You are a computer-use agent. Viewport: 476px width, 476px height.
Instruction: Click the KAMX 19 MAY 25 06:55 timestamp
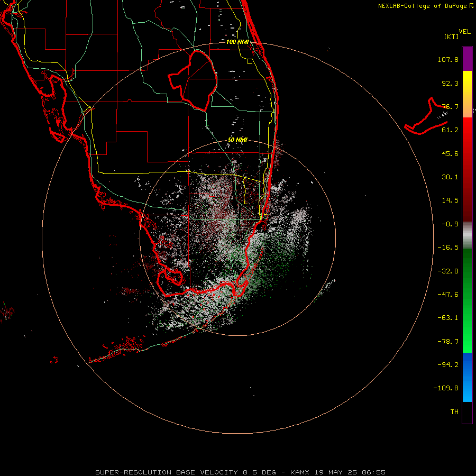pos(338,472)
